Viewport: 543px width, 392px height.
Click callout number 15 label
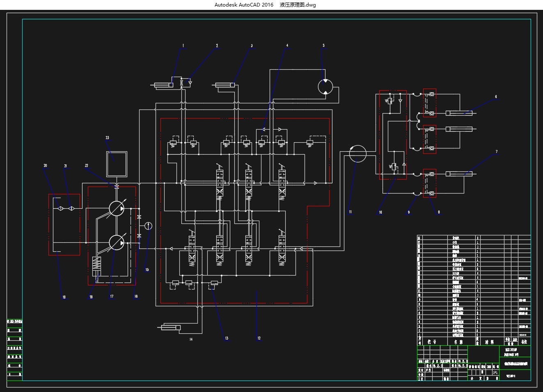pos(147,270)
